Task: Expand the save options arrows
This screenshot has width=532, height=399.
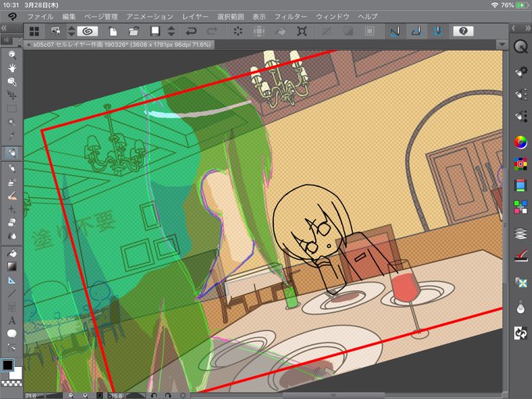Action: [x=171, y=31]
